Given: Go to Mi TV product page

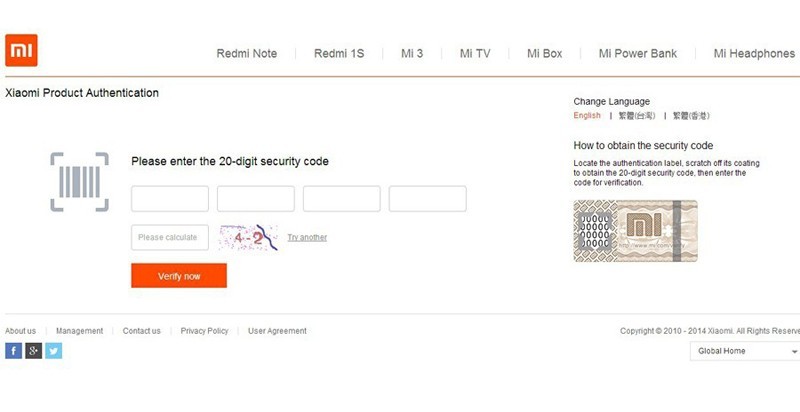Looking at the screenshot, I should pyautogui.click(x=477, y=54).
